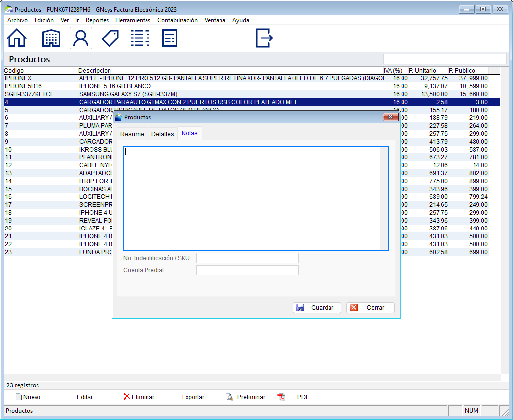Minimize the main application window
Screen dimensions: 513x420
[x=467, y=9]
